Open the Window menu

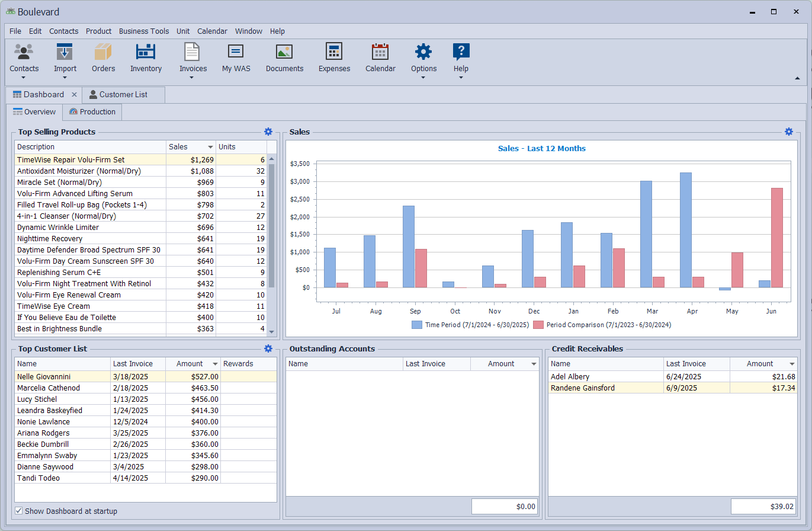coord(249,31)
